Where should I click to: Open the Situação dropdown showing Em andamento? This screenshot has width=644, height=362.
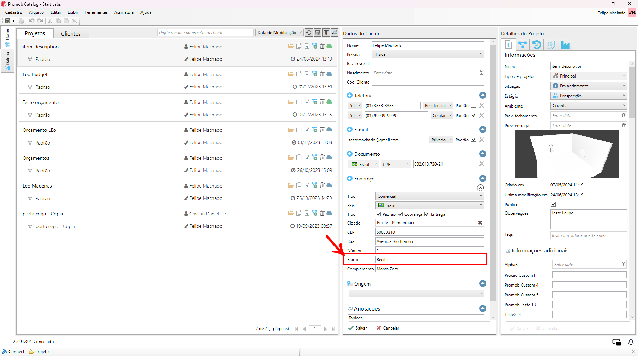point(589,86)
